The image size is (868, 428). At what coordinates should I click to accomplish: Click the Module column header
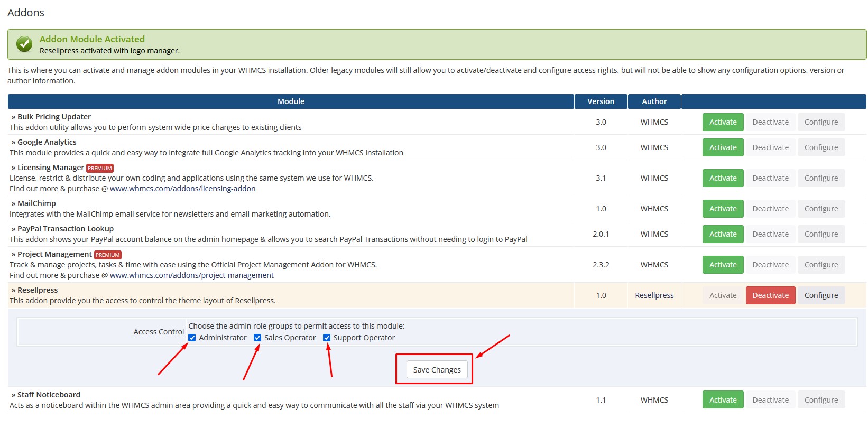(291, 101)
